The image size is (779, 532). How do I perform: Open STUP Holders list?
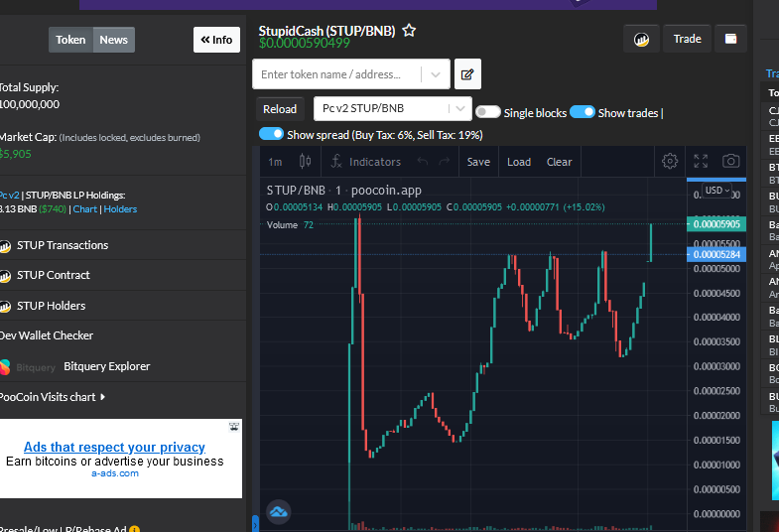[x=52, y=306]
